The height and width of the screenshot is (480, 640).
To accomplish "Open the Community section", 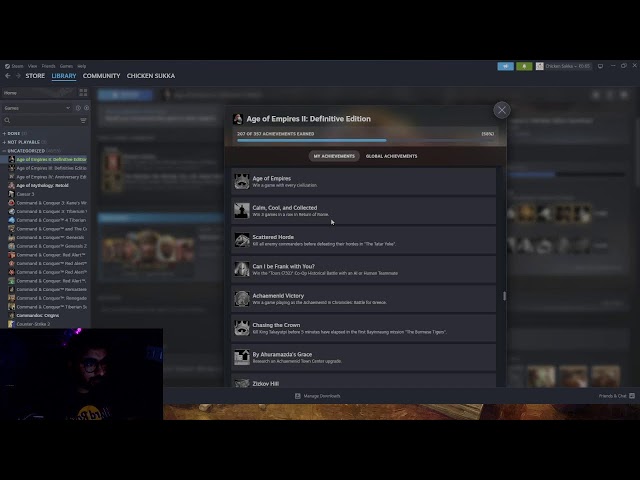I will (101, 76).
